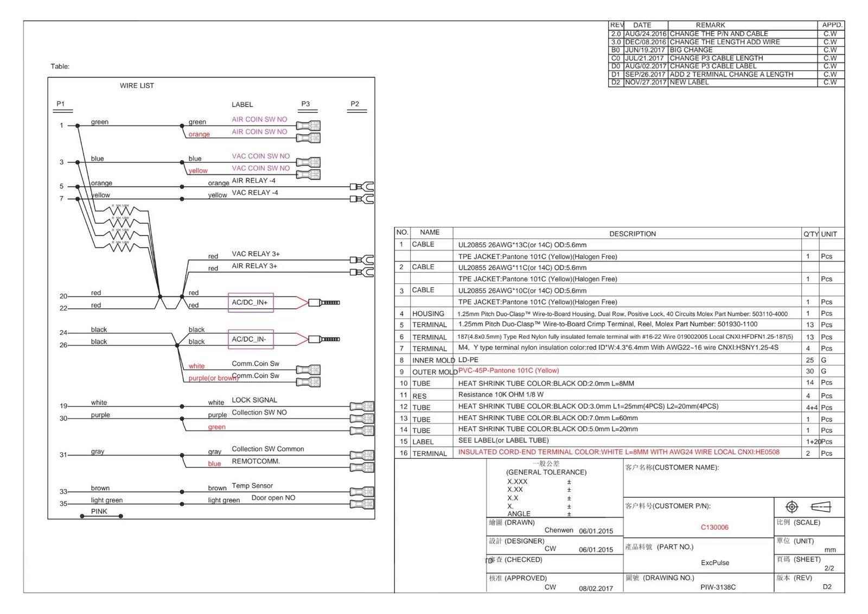The width and height of the screenshot is (868, 614).
Task: Click the boxed AC/DC_IN+ label
Action: pyautogui.click(x=250, y=302)
